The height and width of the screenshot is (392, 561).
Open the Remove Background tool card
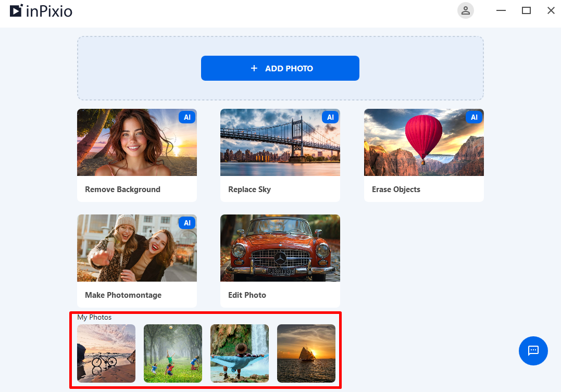(137, 155)
